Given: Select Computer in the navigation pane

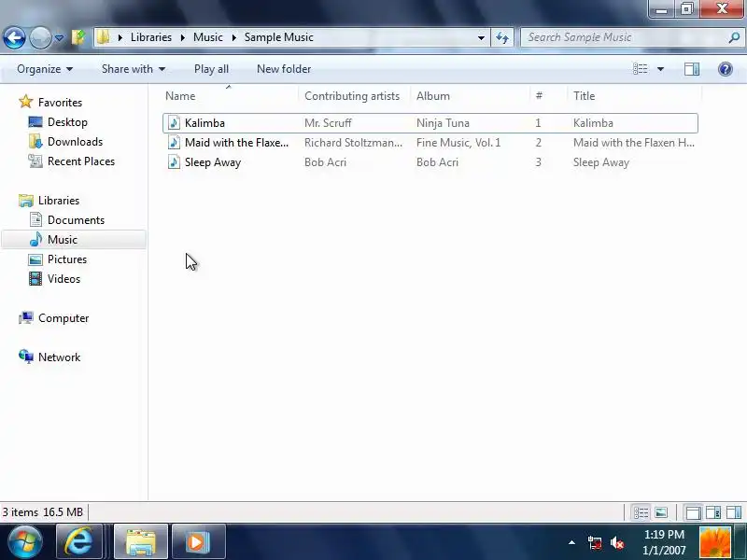Looking at the screenshot, I should tap(63, 318).
